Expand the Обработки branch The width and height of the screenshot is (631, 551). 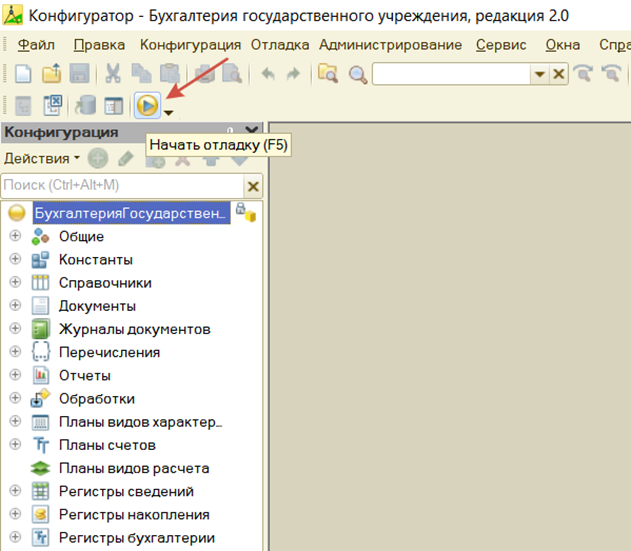click(15, 398)
